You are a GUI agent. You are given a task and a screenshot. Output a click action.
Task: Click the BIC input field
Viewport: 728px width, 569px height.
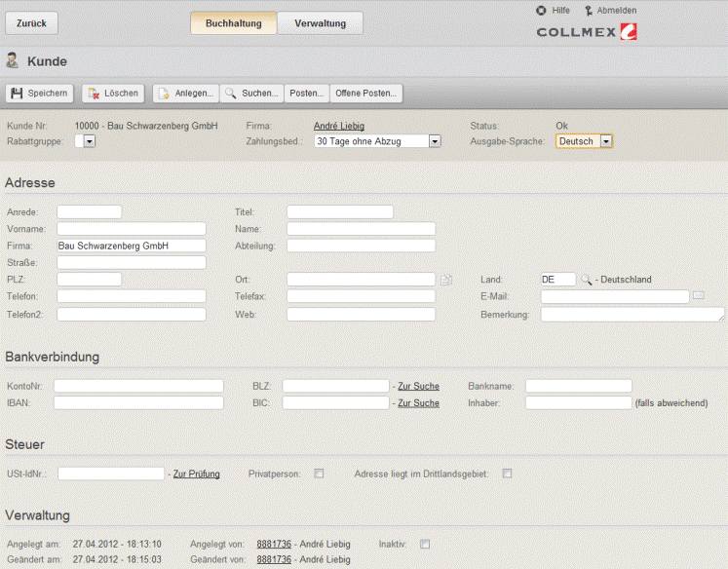pos(335,402)
